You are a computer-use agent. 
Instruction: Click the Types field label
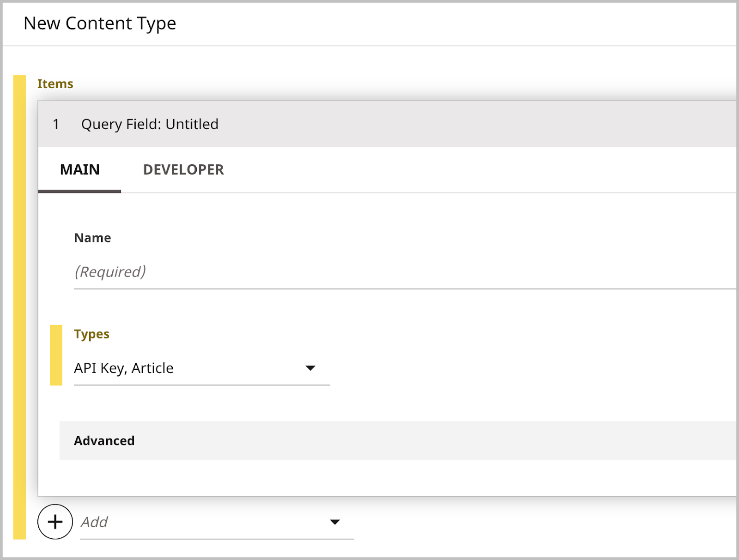tap(91, 334)
